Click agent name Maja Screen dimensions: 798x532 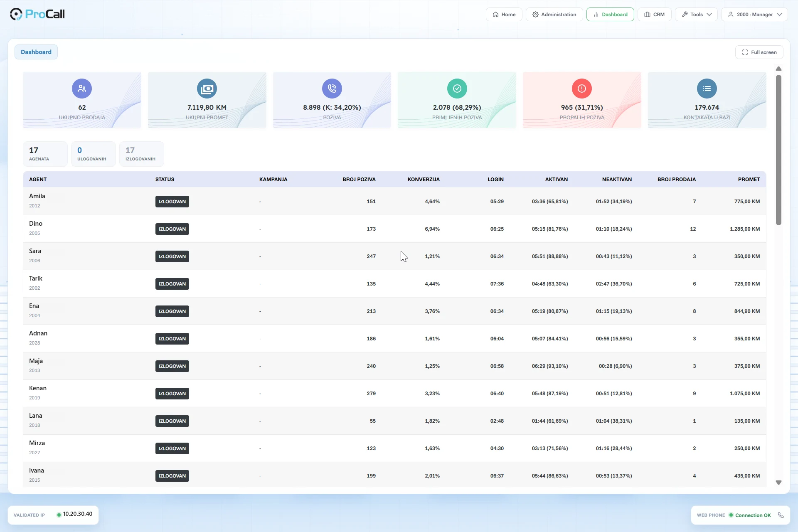click(x=36, y=361)
